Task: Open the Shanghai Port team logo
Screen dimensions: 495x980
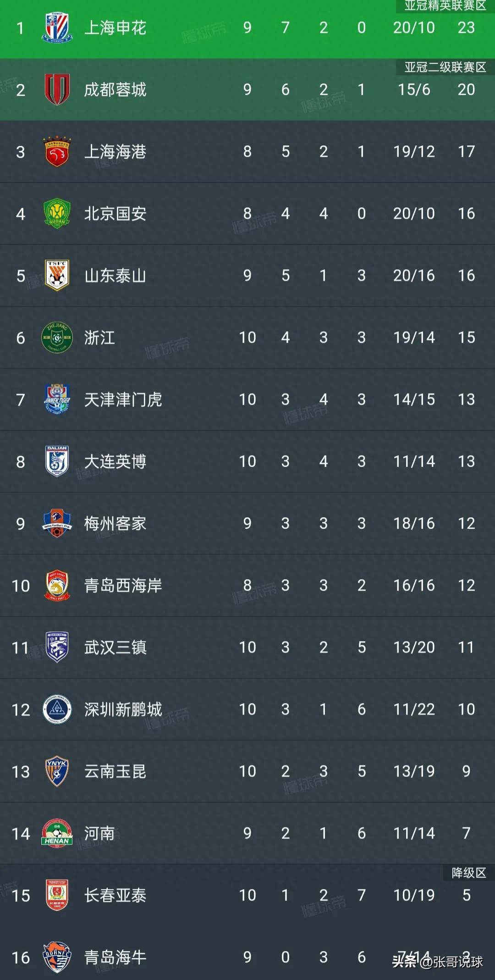Action: coord(57,151)
